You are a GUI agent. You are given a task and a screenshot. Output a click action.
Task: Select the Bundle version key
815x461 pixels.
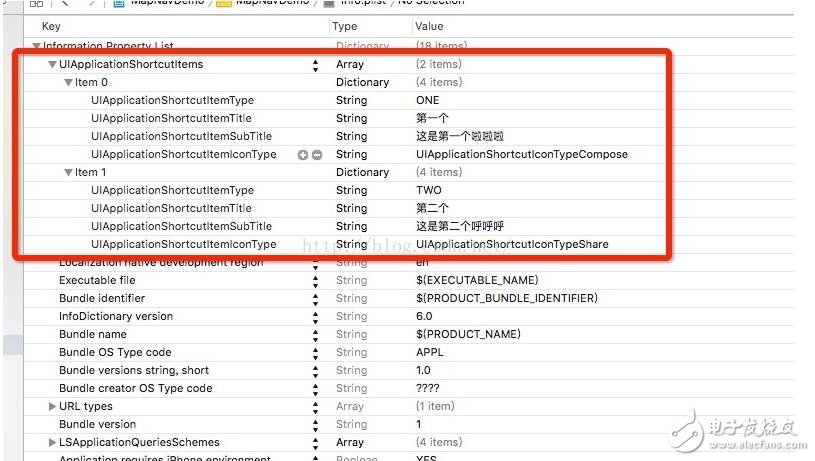click(x=98, y=424)
